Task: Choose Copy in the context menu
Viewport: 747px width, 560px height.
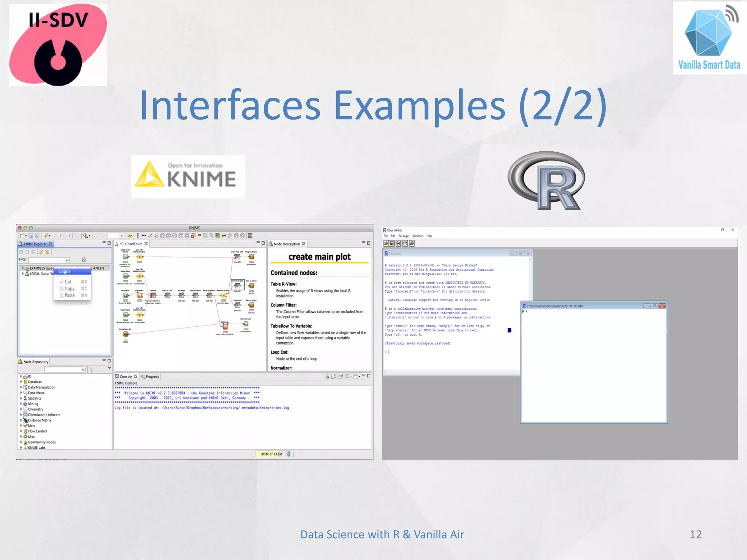Action: tap(72, 288)
